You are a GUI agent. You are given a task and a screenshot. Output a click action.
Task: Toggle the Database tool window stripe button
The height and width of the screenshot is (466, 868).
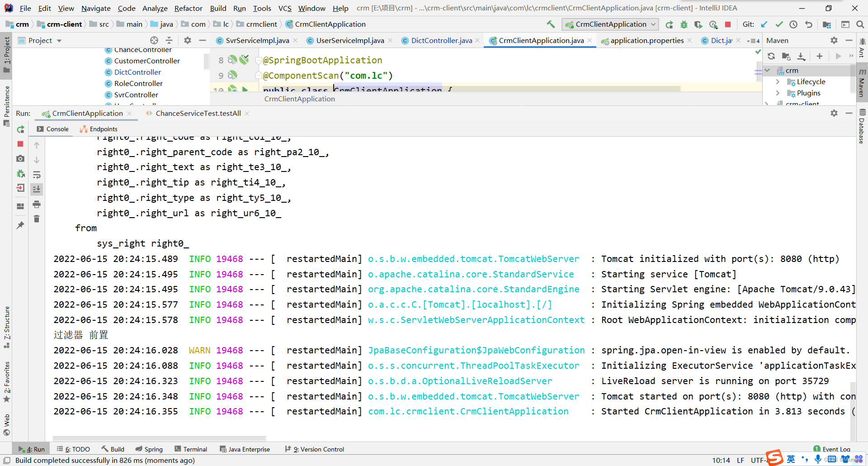tap(862, 127)
